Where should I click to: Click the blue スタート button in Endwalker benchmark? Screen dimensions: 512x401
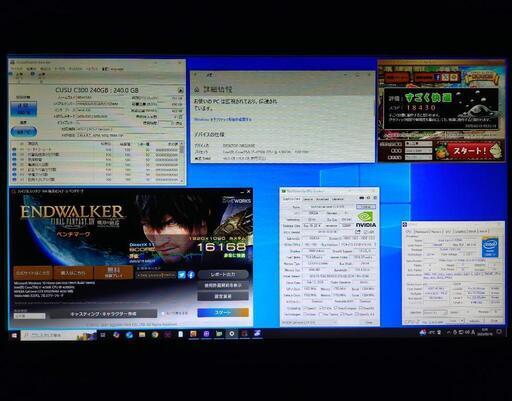pyautogui.click(x=223, y=313)
